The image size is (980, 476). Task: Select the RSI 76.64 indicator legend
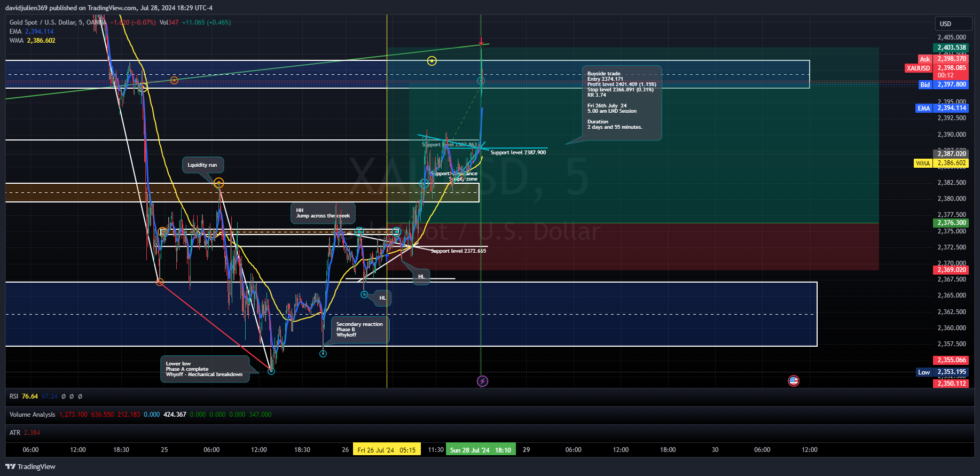tap(23, 396)
